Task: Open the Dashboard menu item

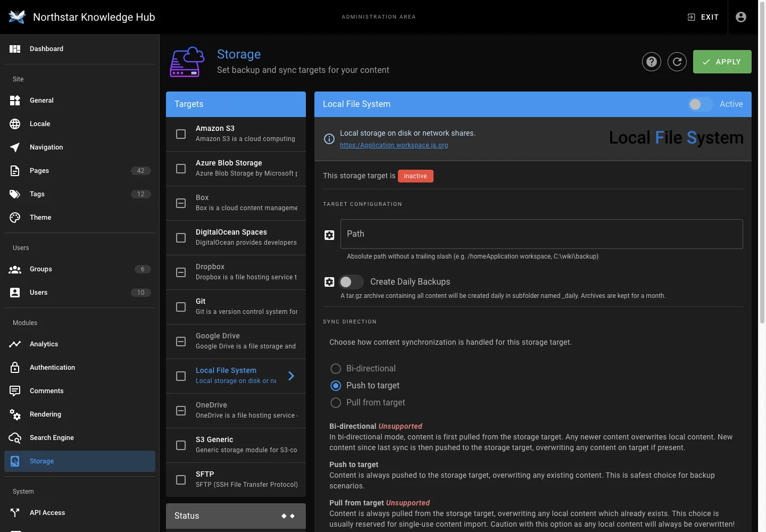Action: (x=80, y=49)
